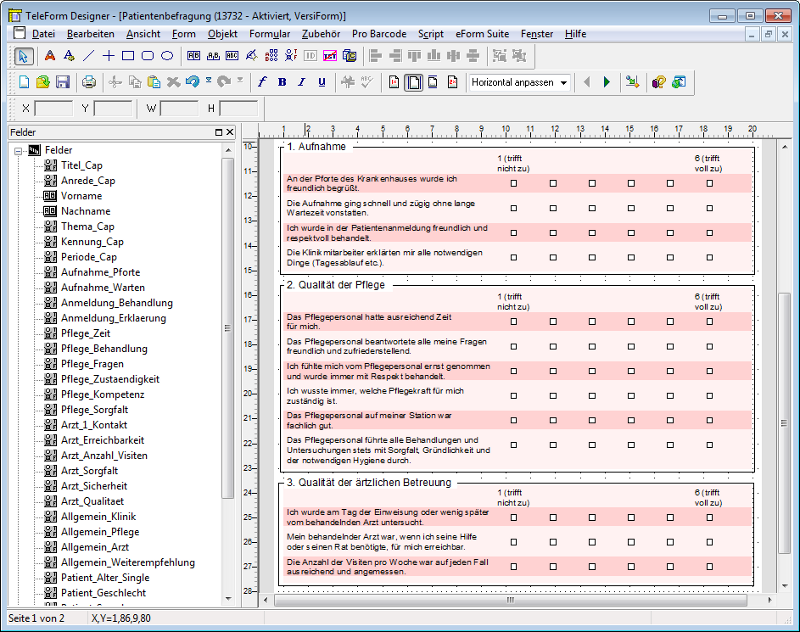Select the arrow pointer tool

pos(24,55)
